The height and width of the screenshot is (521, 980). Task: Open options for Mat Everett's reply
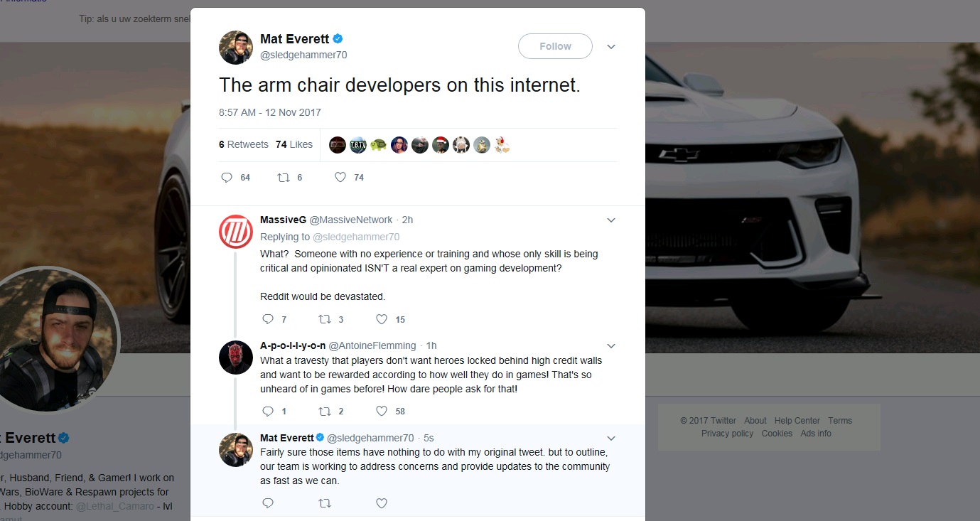(610, 438)
